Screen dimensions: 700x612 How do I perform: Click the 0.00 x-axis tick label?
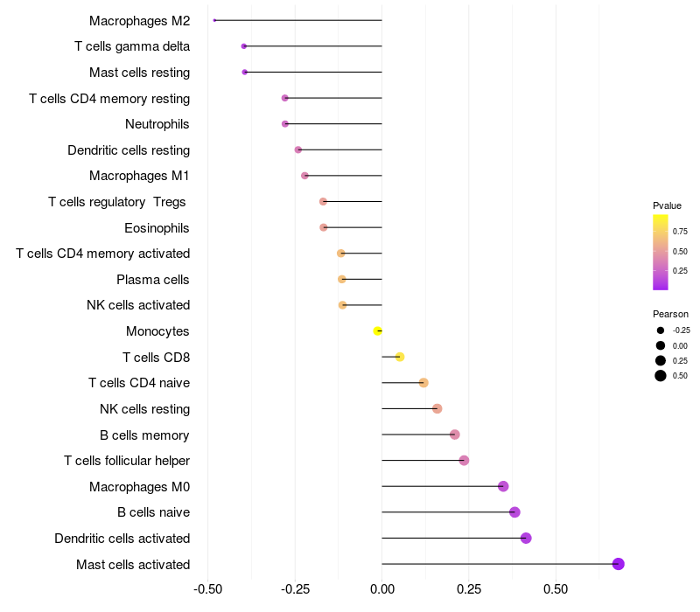[x=382, y=589]
